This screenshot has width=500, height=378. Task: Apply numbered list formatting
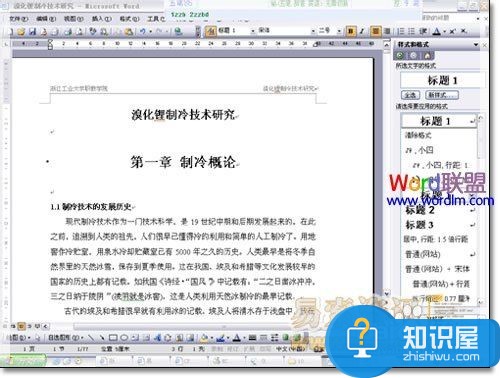click(401, 31)
